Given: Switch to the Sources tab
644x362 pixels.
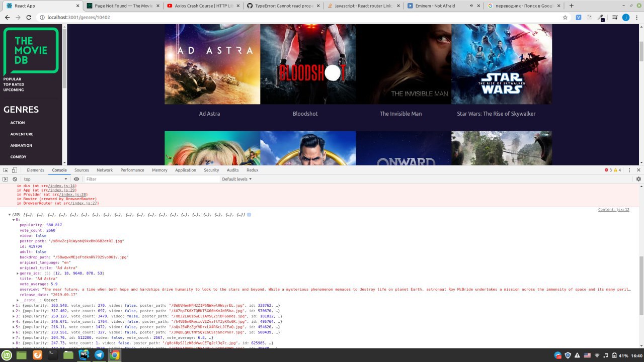Looking at the screenshot, I should coord(82,170).
